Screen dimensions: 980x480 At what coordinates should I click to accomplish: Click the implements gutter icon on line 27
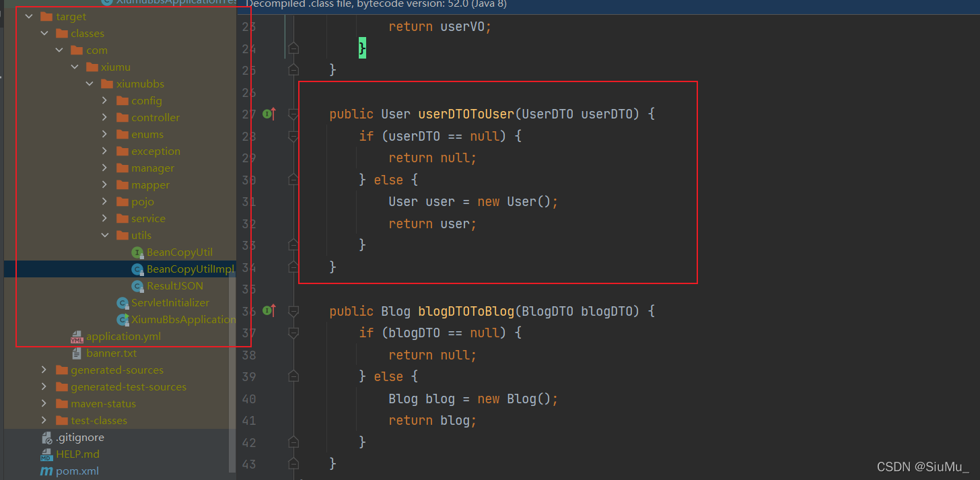coord(269,114)
